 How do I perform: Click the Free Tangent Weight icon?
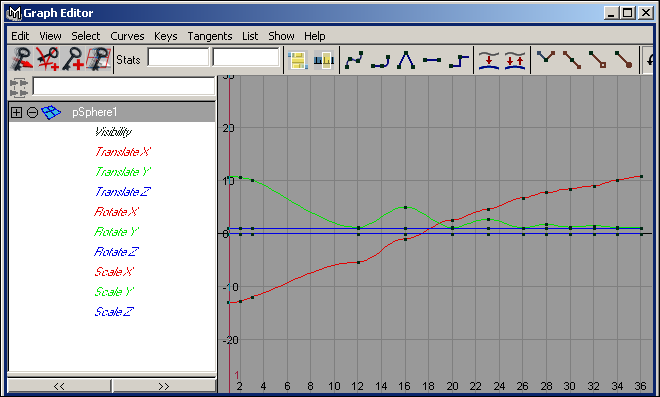598,59
